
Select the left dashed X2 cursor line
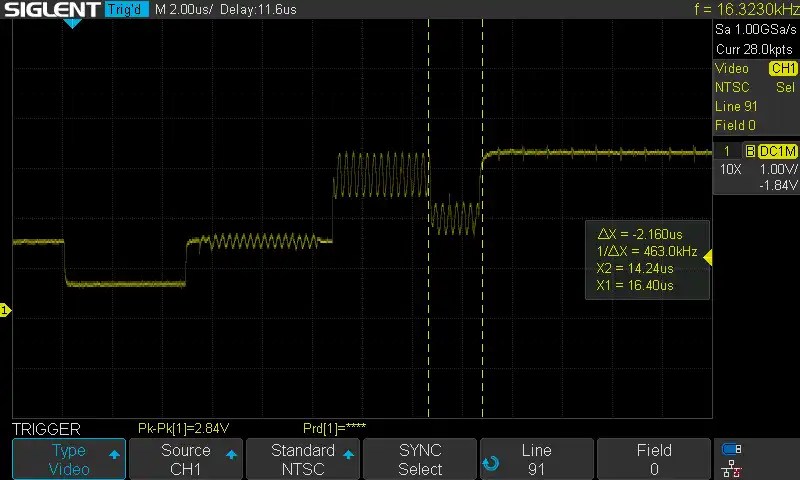(428, 300)
